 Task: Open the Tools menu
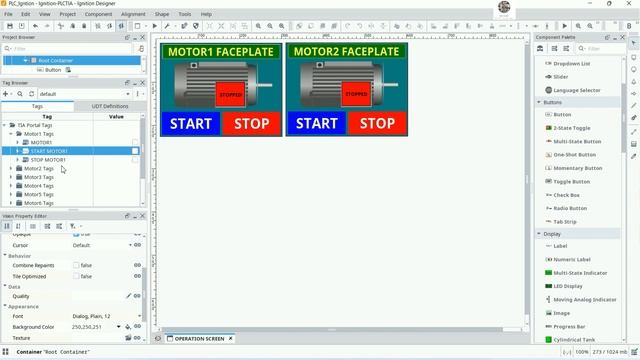(184, 14)
